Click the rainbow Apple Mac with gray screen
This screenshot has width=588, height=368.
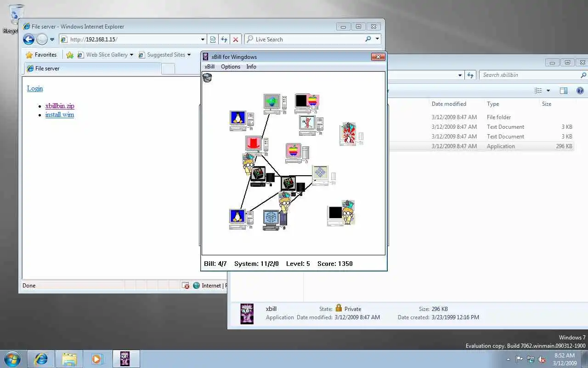297,153
